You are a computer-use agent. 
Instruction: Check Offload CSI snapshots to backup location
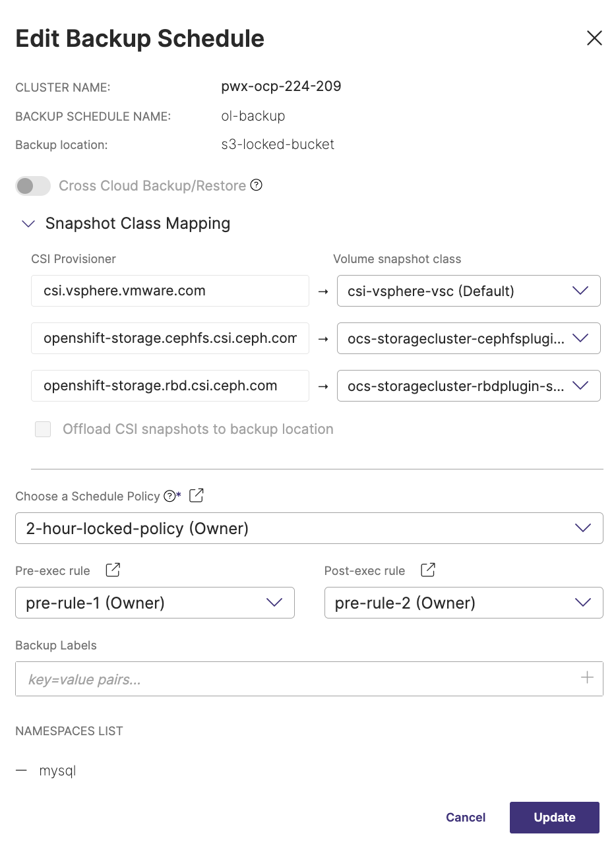coord(43,430)
